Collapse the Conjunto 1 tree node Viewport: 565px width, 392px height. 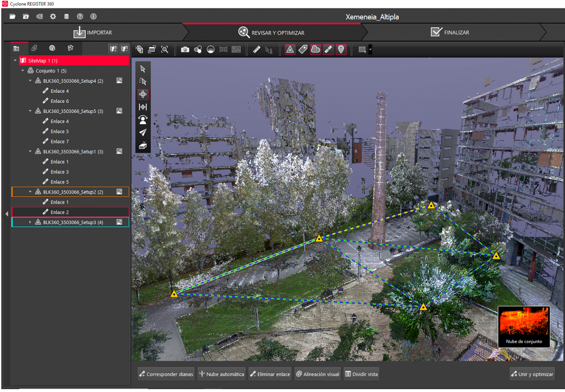point(23,71)
